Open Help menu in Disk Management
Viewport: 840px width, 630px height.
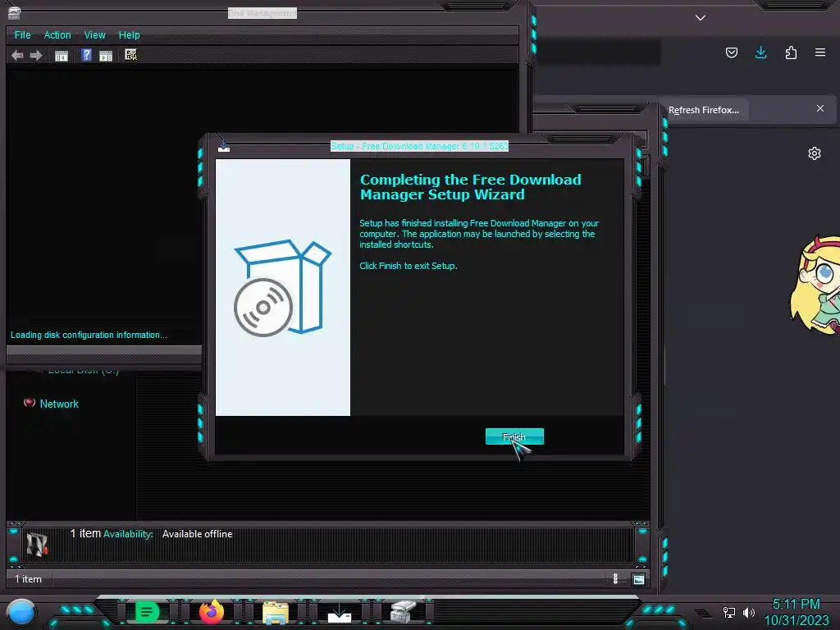(x=129, y=34)
